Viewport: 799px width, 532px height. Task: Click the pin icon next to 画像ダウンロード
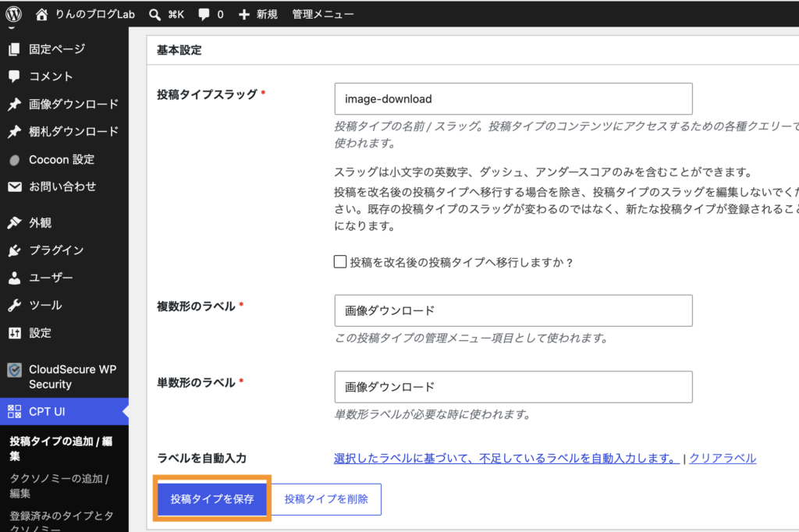point(14,104)
